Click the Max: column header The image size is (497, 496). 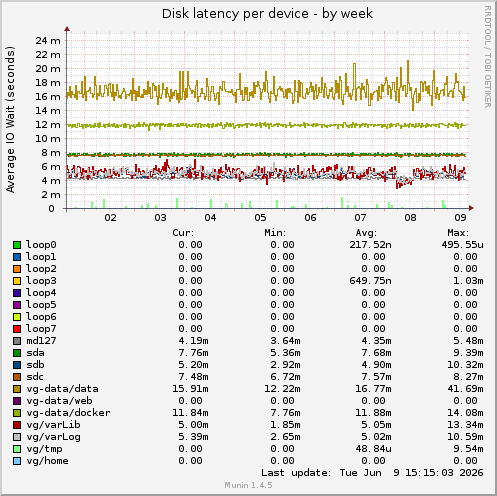pyautogui.click(x=458, y=233)
